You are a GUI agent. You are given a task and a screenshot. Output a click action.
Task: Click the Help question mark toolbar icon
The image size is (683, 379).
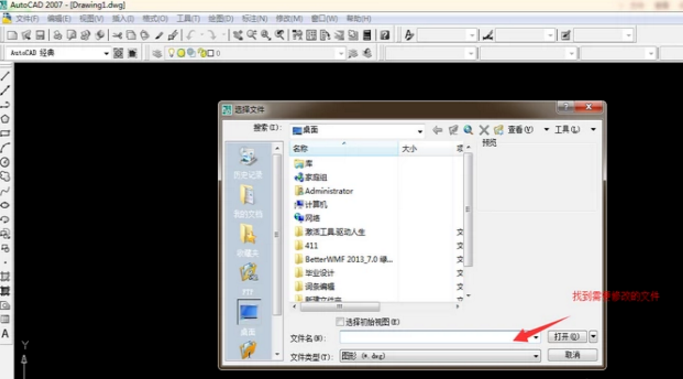(x=385, y=35)
